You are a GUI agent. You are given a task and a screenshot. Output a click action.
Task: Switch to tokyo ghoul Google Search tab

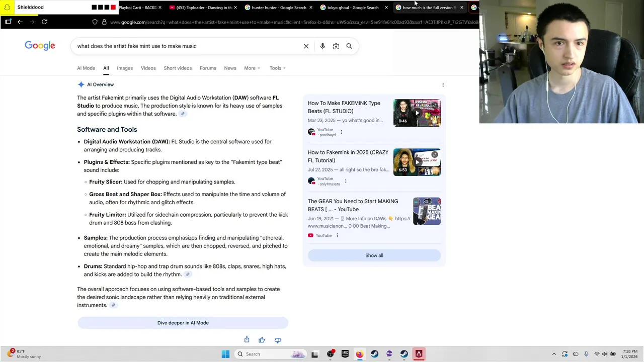point(353,8)
